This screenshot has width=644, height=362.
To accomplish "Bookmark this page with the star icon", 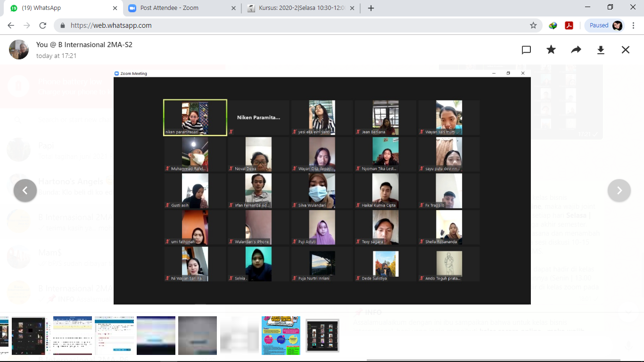I will 533,25.
